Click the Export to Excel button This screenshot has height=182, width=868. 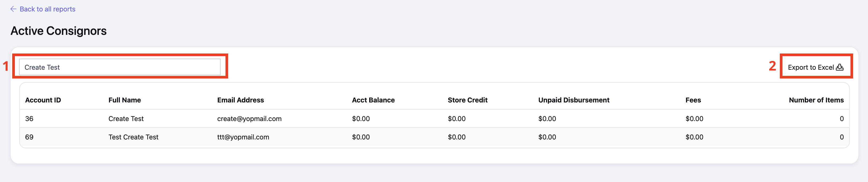(x=815, y=67)
